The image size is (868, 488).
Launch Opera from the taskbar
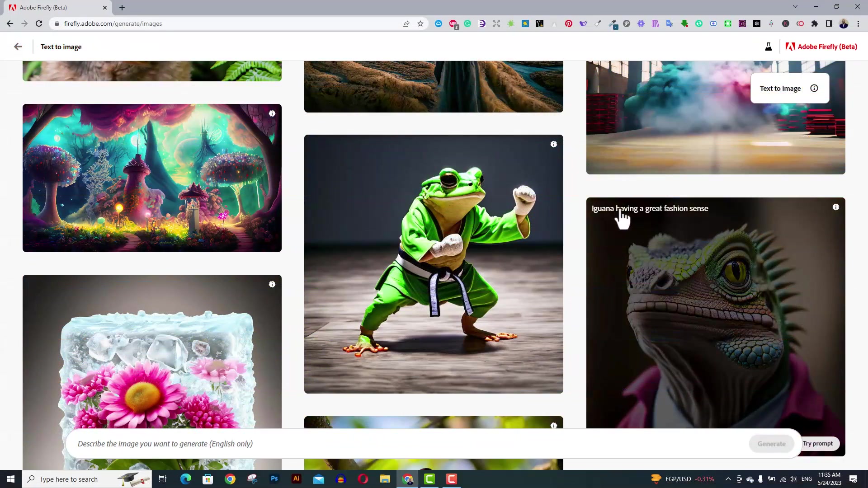(x=363, y=479)
